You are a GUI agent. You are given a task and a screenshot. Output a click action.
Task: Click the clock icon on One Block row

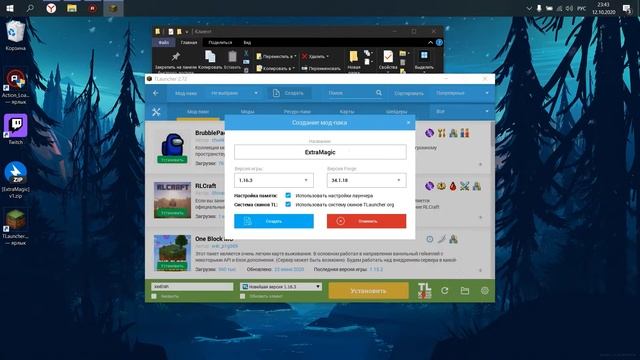430,239
